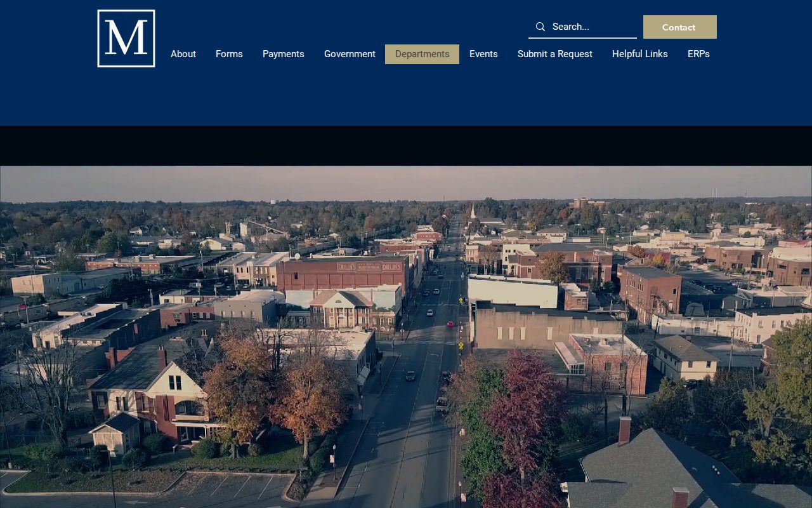Open the About menu

point(183,54)
